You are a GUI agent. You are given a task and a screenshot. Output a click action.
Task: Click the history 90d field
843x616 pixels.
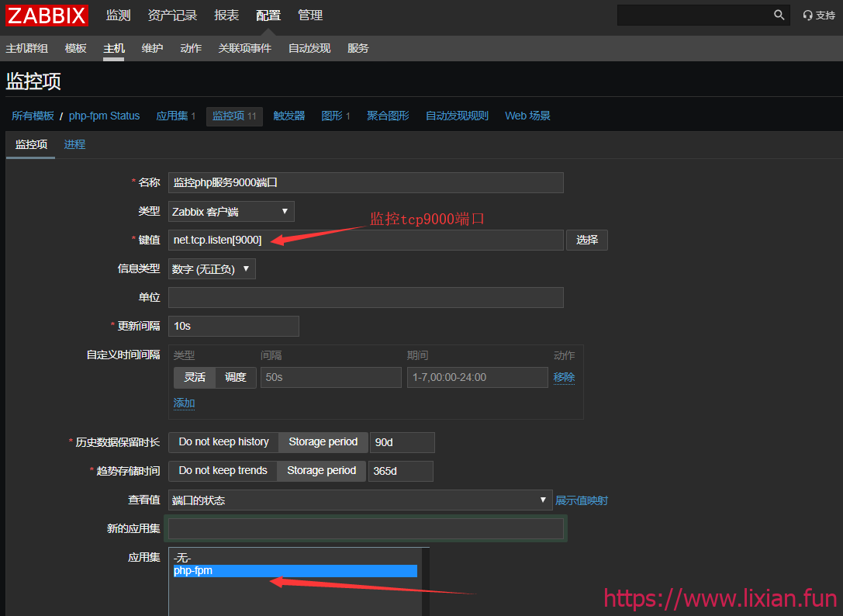402,442
